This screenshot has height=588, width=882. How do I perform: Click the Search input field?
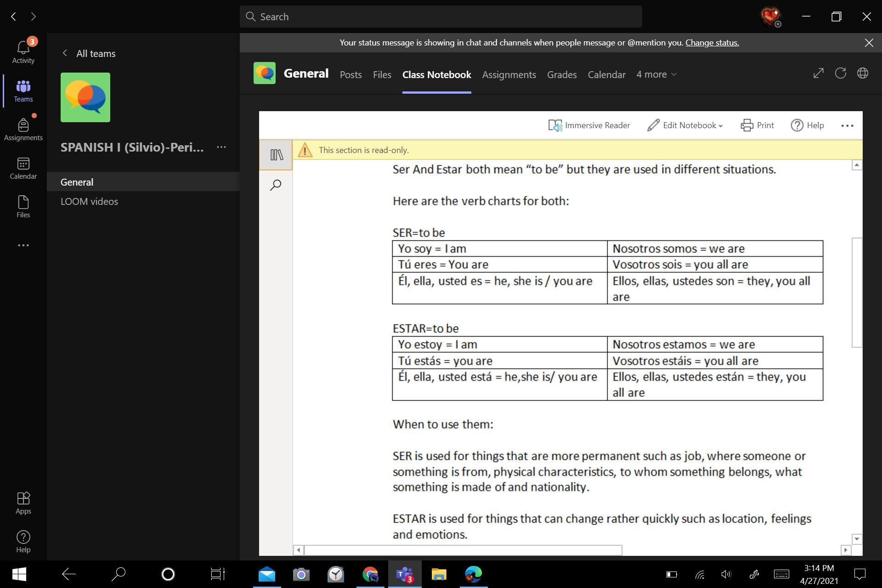(x=440, y=17)
